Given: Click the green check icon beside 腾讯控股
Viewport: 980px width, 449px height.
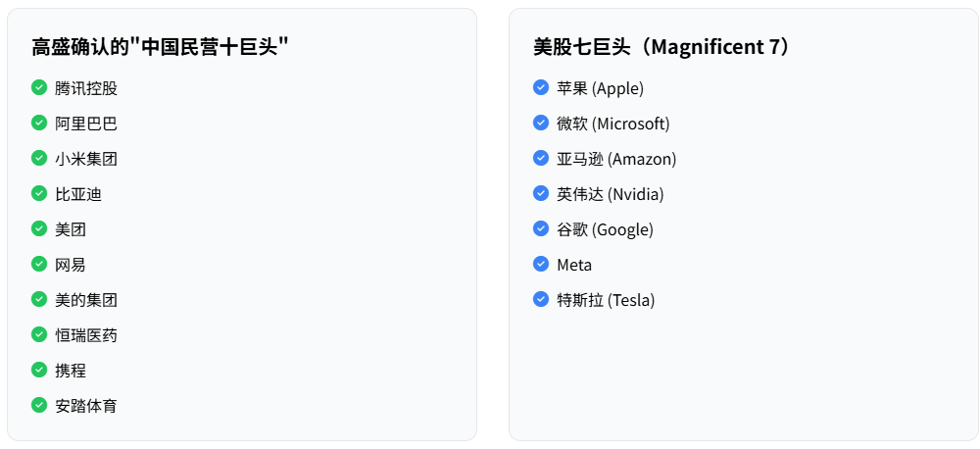Looking at the screenshot, I should pos(39,87).
